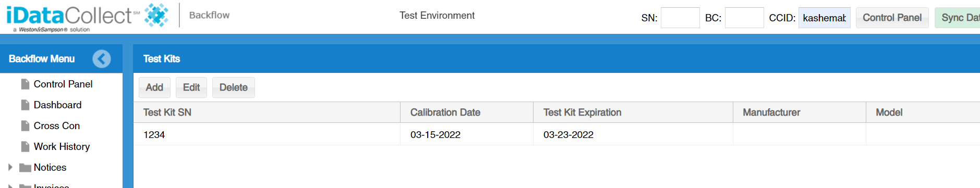Click the Cross Con page icon
This screenshot has width=980, height=188.
(25, 126)
